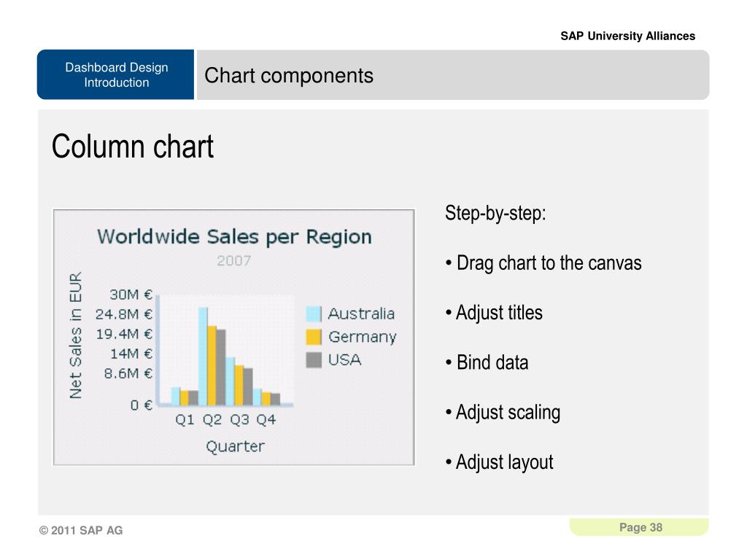Click the 'Net Sales in EUR' axis label
This screenshot has width=747, height=560.
tap(76, 335)
